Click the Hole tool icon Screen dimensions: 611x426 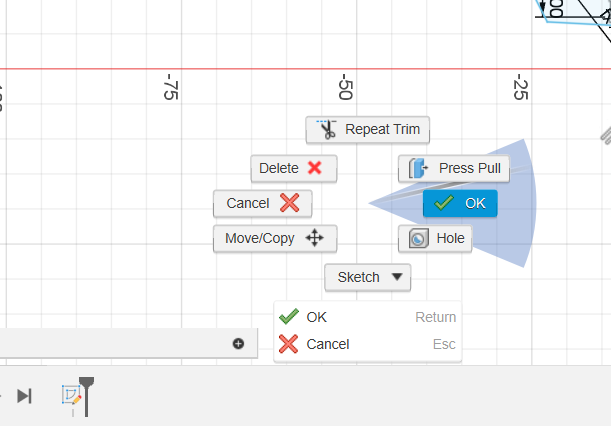pyautogui.click(x=419, y=238)
